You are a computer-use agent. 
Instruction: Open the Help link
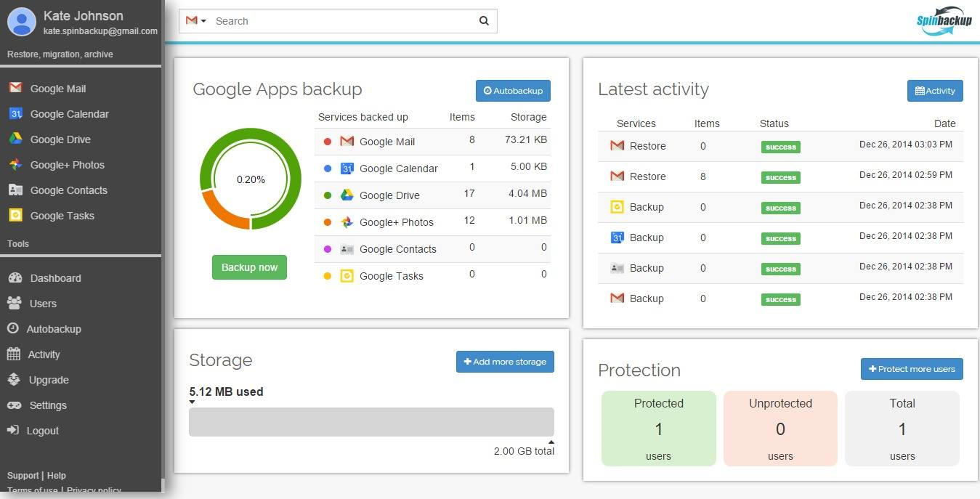[57, 476]
